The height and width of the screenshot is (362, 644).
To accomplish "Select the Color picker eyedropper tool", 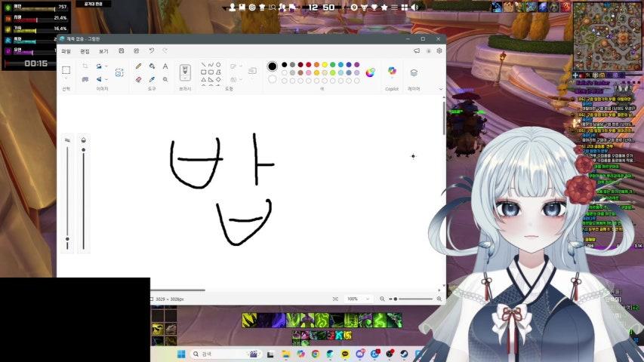I will [x=152, y=79].
